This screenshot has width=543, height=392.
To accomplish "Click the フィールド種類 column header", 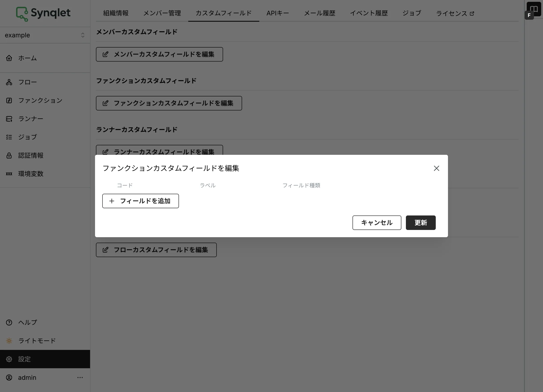I will (301, 185).
